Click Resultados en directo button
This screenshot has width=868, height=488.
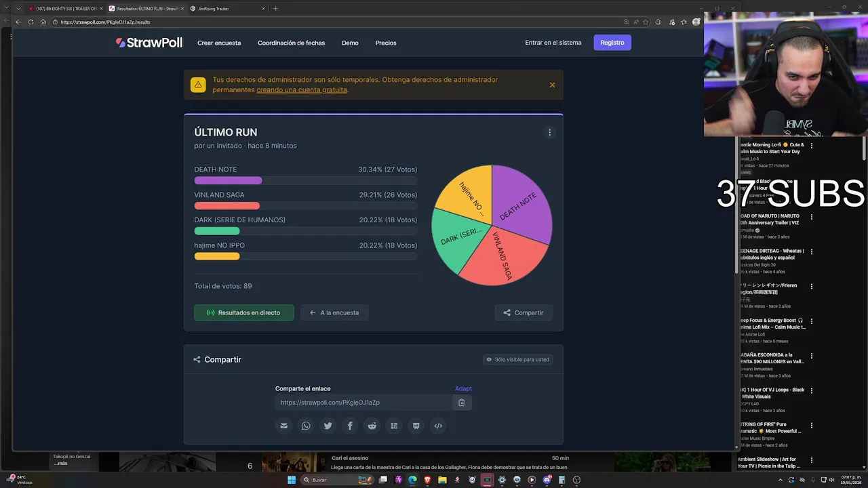tap(244, 312)
